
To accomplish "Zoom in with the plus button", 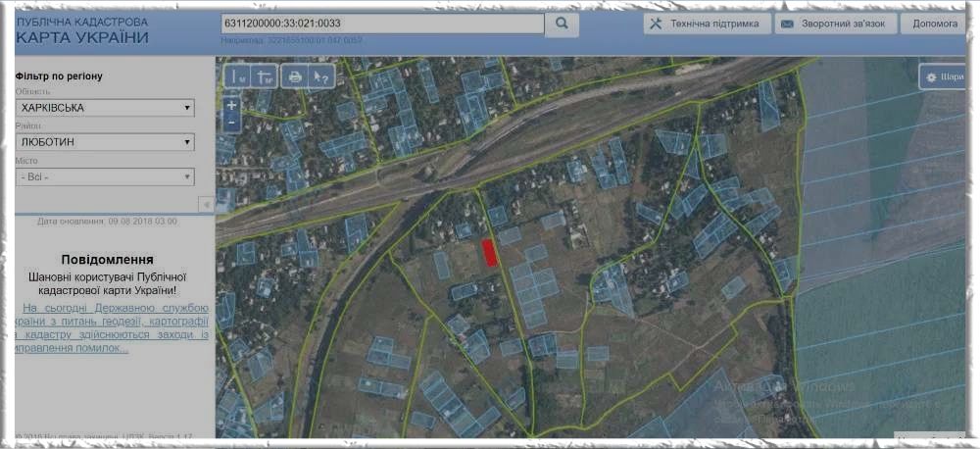I will pyautogui.click(x=231, y=104).
